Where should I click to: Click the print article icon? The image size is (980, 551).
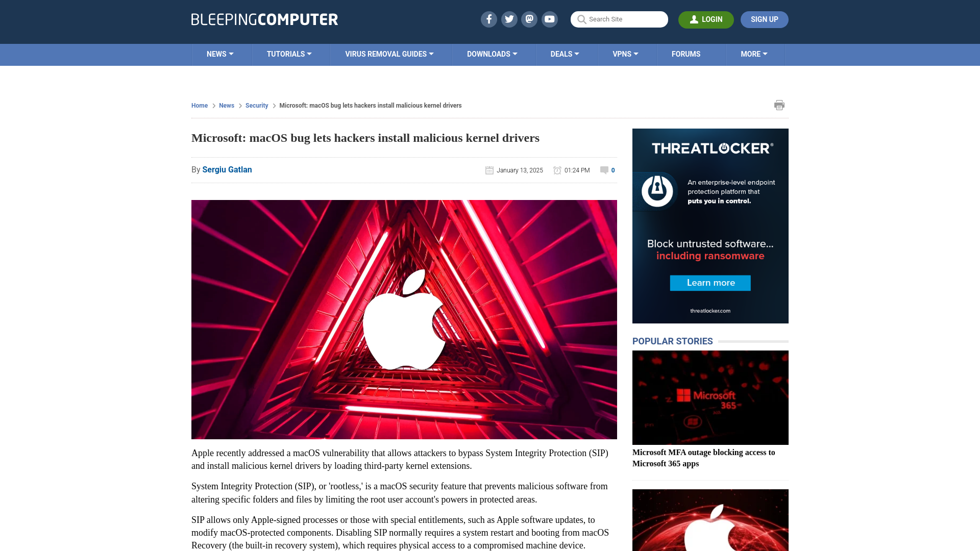click(x=779, y=105)
